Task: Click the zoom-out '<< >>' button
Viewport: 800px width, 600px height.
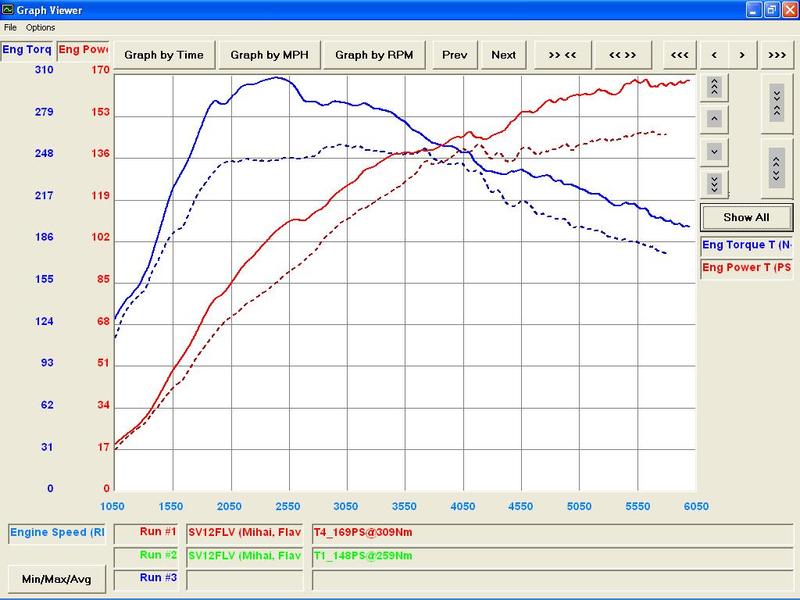Action: [x=622, y=55]
